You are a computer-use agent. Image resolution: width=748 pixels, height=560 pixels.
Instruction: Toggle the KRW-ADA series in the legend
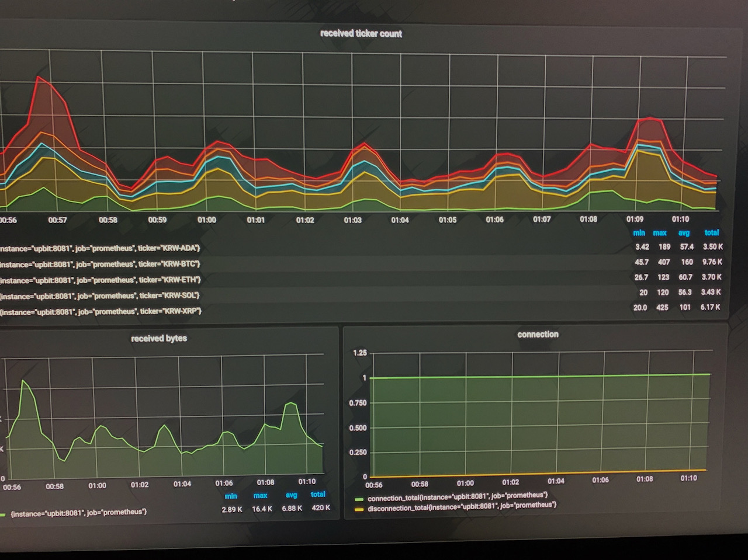click(x=99, y=249)
